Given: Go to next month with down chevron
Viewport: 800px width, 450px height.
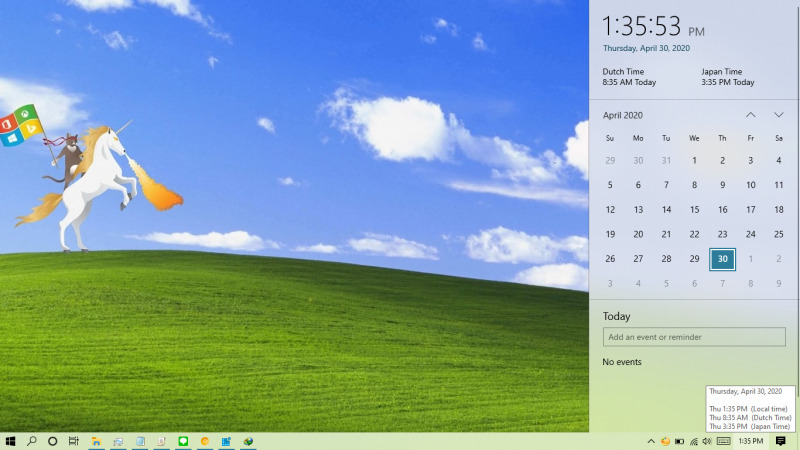Looking at the screenshot, I should (778, 115).
